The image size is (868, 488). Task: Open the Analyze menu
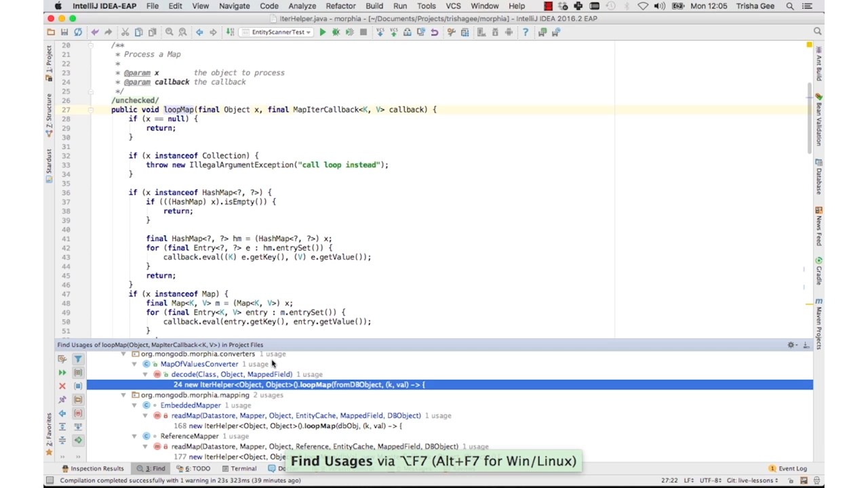pos(302,6)
